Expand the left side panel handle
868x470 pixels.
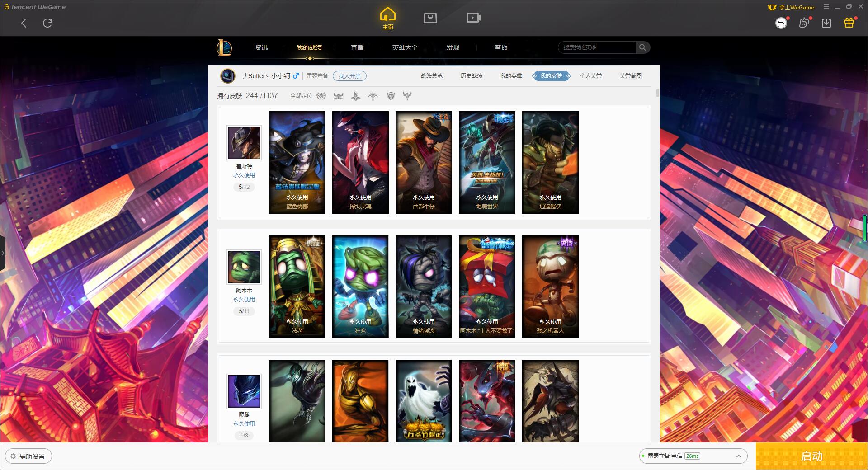pos(3,253)
